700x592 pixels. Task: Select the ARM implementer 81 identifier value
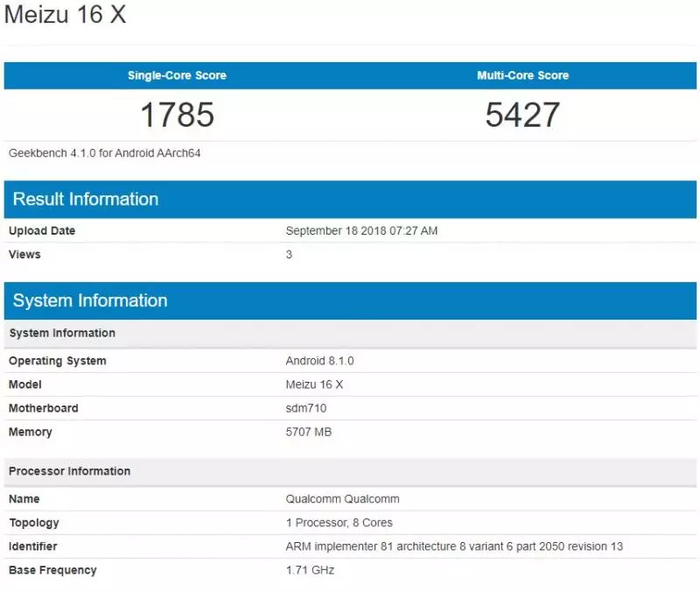point(454,546)
